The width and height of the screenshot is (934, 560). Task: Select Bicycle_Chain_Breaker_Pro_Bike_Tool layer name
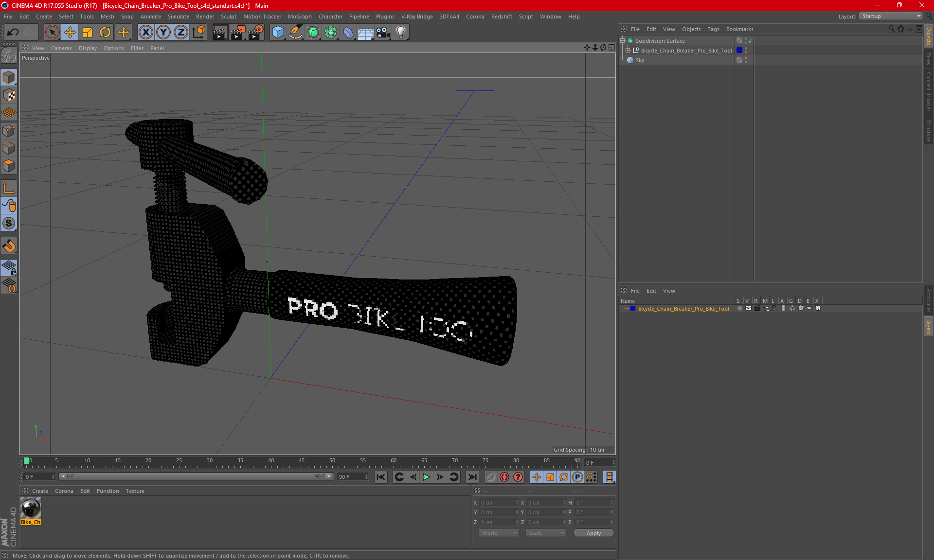[x=683, y=309]
